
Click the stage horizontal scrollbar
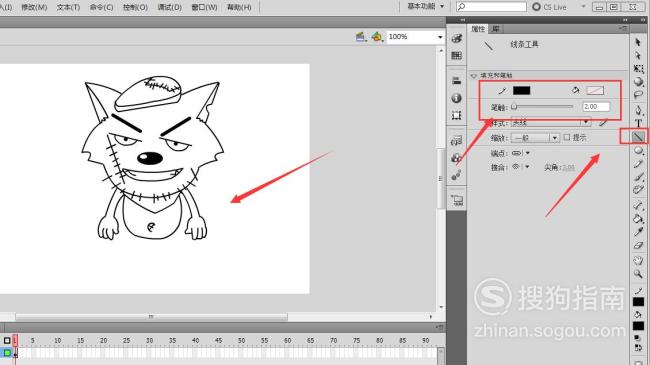[151, 317]
